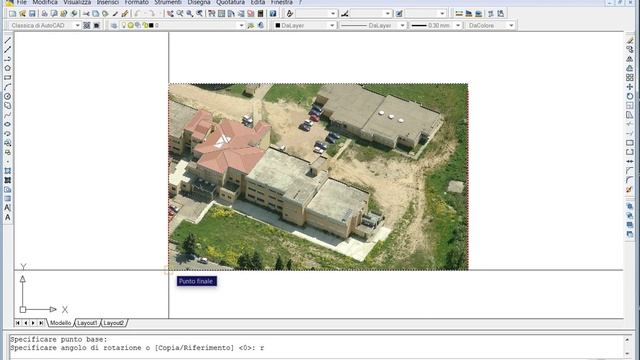The image size is (640, 360).
Task: Open the Modifica menu
Action: pyautogui.click(x=45, y=2)
